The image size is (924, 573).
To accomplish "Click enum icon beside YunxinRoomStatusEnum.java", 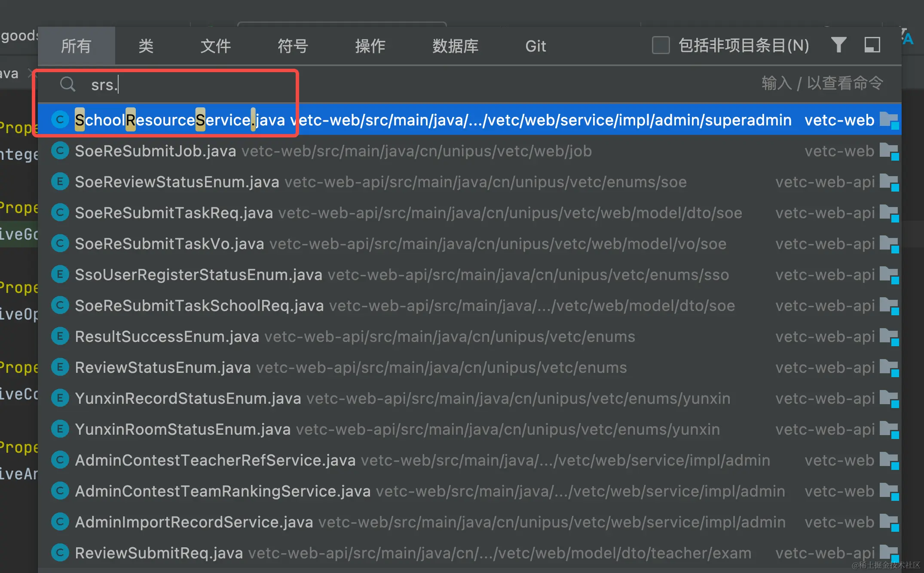I will 60,429.
